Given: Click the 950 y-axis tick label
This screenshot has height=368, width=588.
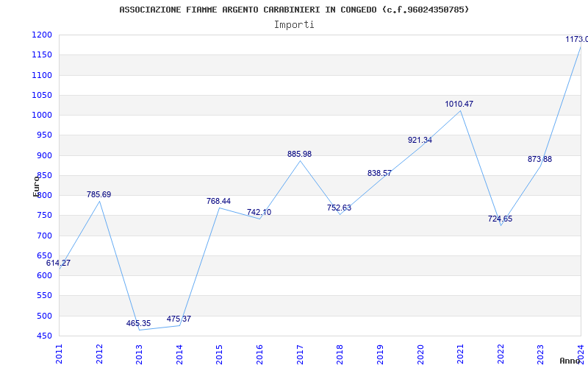Looking at the screenshot, I should [45, 135].
